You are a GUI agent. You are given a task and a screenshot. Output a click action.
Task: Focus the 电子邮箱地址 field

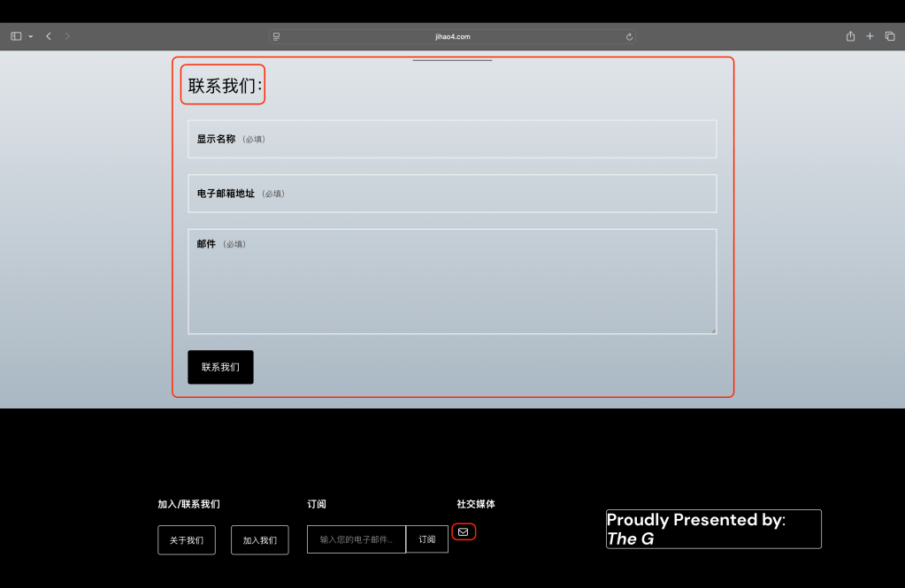coord(452,194)
